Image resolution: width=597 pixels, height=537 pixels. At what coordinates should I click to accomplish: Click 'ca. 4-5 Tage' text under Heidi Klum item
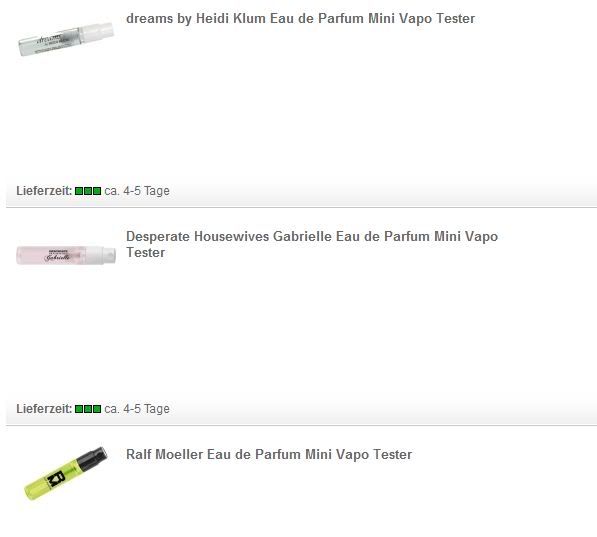coord(137,191)
